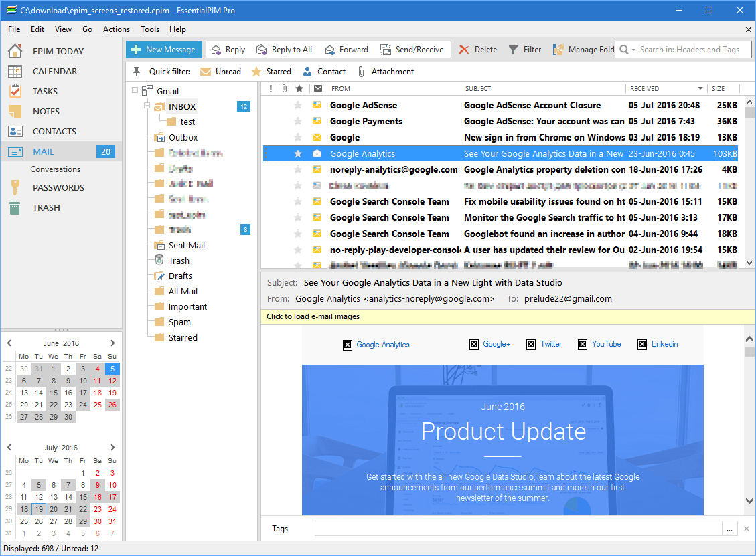The width and height of the screenshot is (756, 556).
Task: Open the Tools menu
Action: tap(150, 29)
